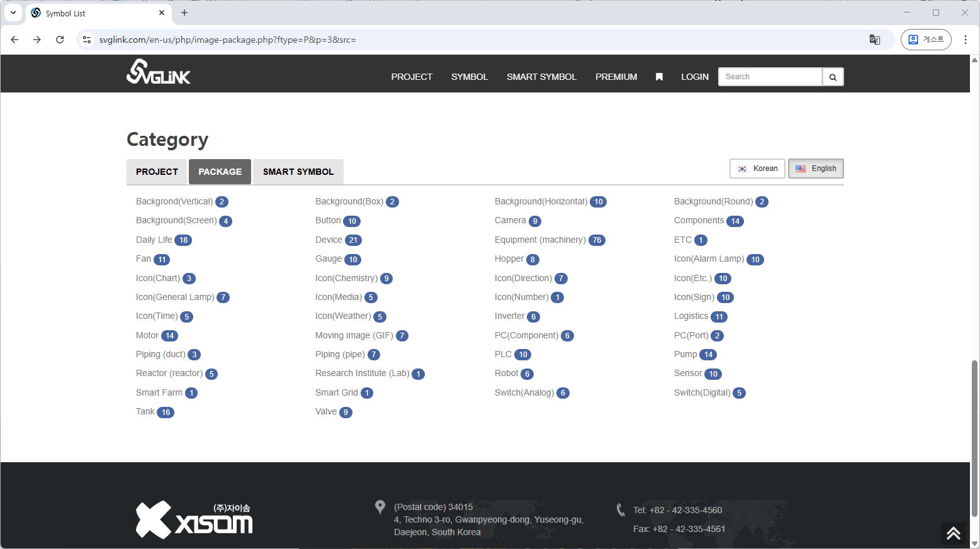
Task: Click LOGIN in the navigation bar
Action: tap(694, 77)
